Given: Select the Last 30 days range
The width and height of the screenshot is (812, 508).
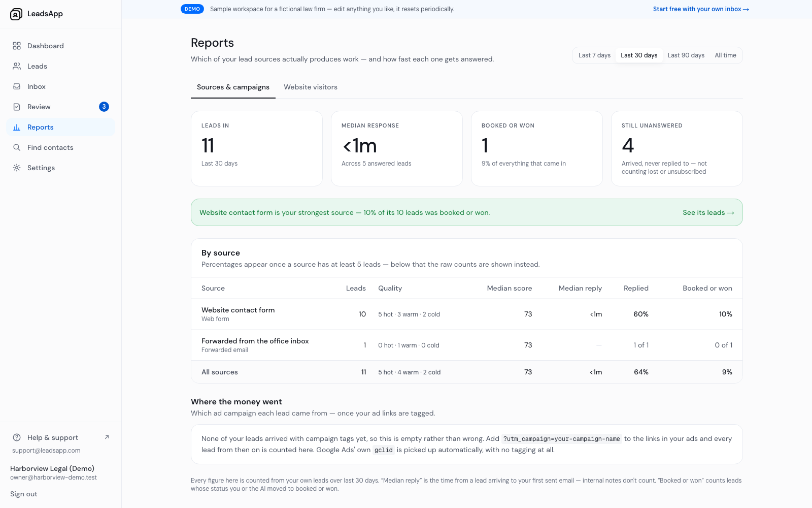Looking at the screenshot, I should point(639,55).
